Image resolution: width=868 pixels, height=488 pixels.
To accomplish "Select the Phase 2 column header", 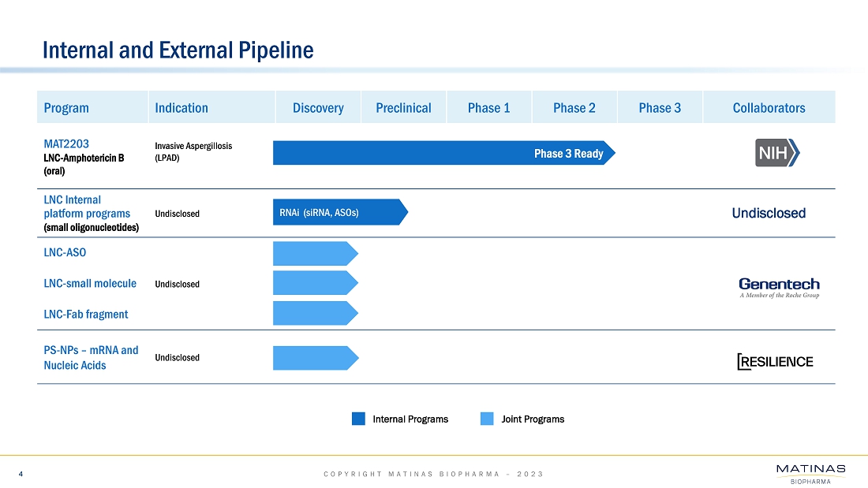I will pos(574,108).
